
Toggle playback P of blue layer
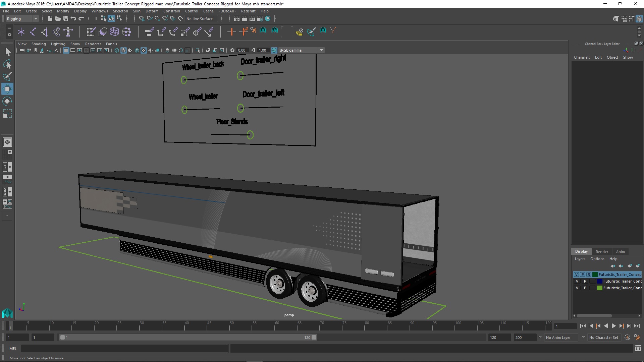pos(585,281)
